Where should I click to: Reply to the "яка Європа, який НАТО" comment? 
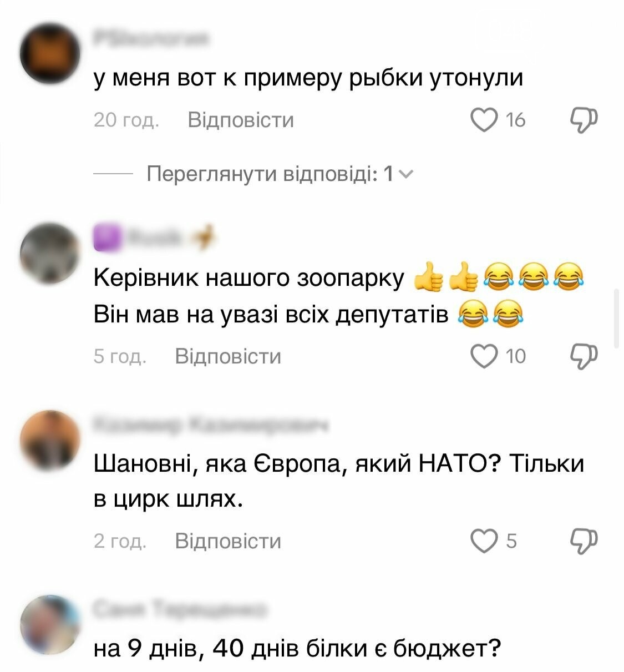pyautogui.click(x=228, y=540)
